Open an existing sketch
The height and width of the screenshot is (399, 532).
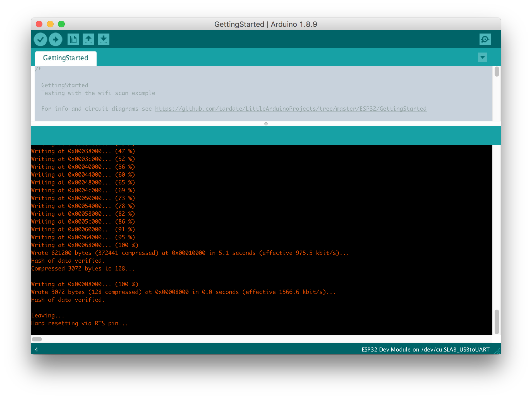click(x=88, y=39)
